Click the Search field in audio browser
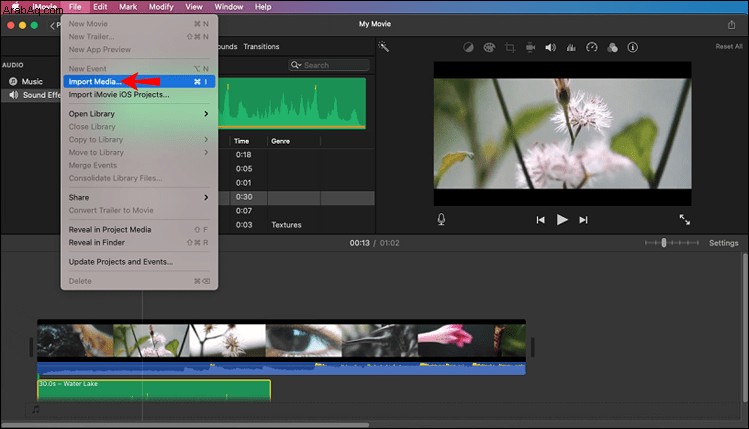This screenshot has height=429, width=749. pyautogui.click(x=329, y=65)
